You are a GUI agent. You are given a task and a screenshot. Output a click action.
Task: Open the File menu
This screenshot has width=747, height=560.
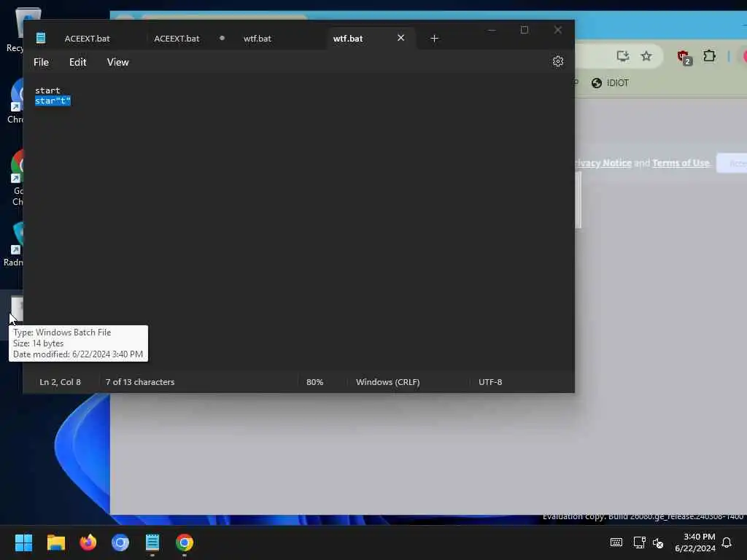coord(41,63)
